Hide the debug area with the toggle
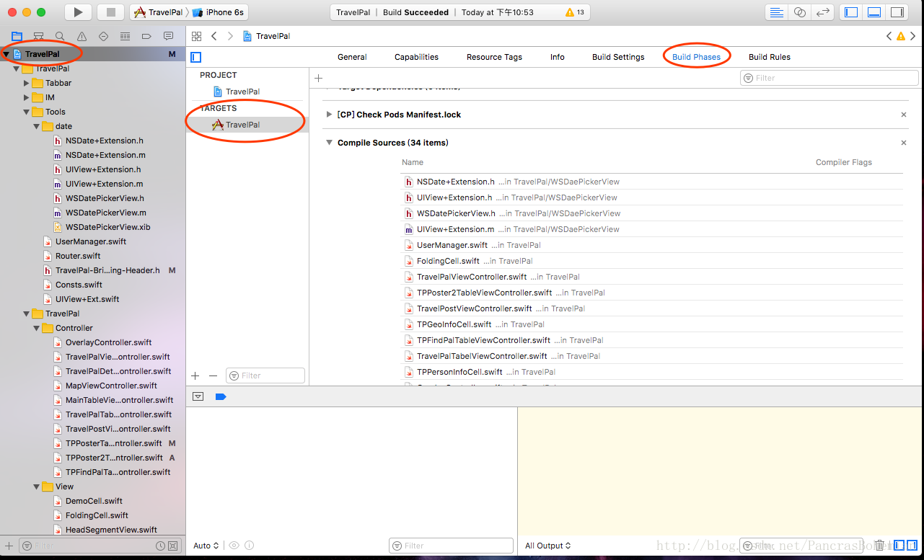The height and width of the screenshot is (560, 924). click(198, 396)
